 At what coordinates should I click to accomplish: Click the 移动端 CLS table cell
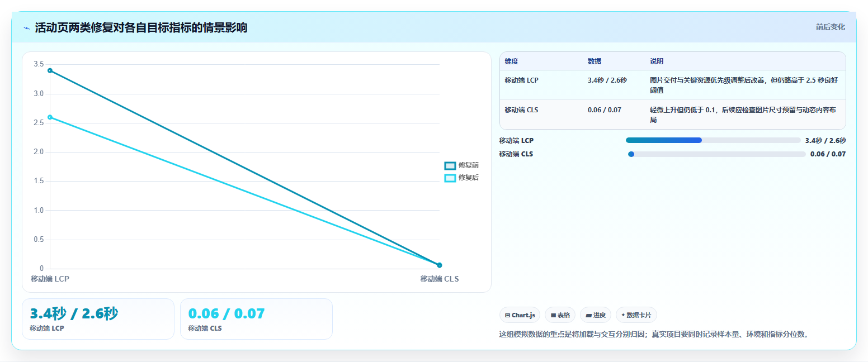tap(521, 110)
